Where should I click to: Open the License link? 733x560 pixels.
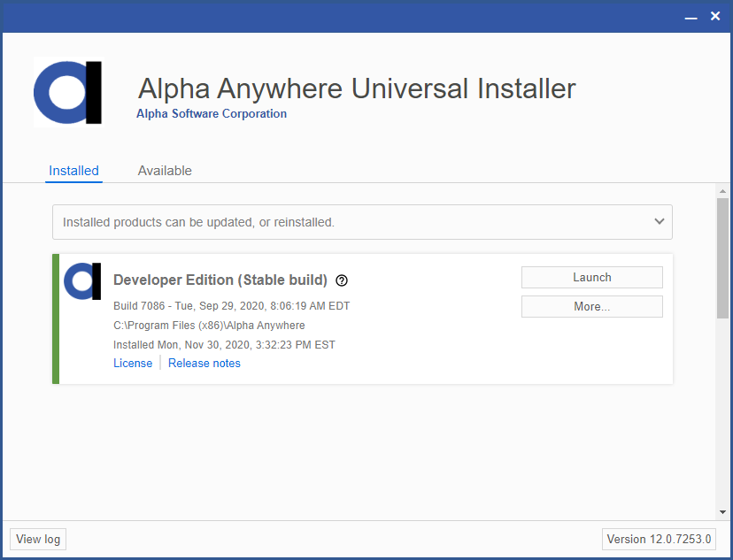tap(133, 363)
